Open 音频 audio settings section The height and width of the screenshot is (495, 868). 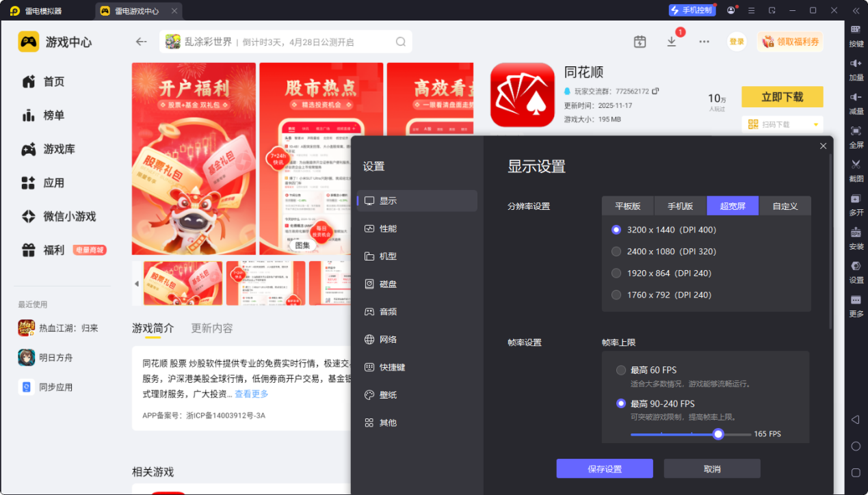click(417, 312)
